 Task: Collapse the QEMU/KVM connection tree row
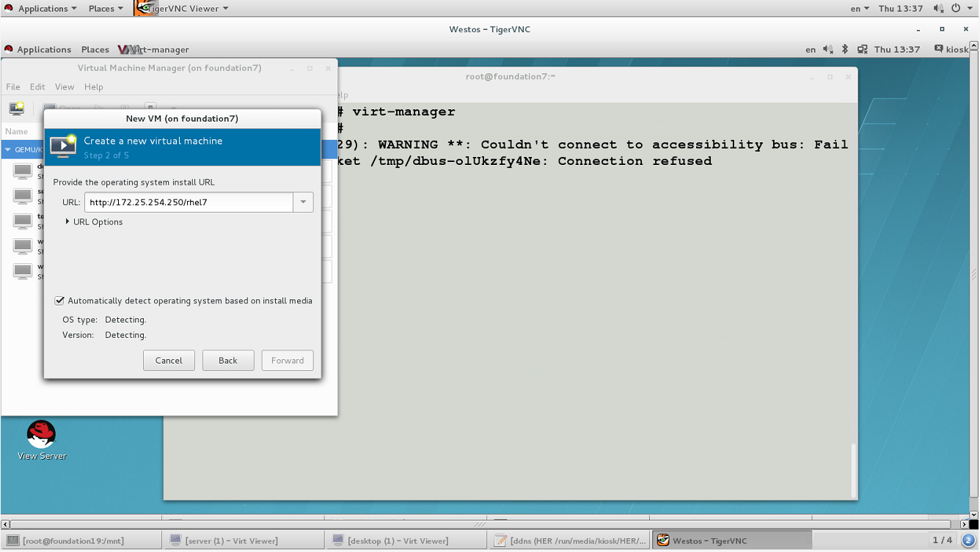[8, 150]
